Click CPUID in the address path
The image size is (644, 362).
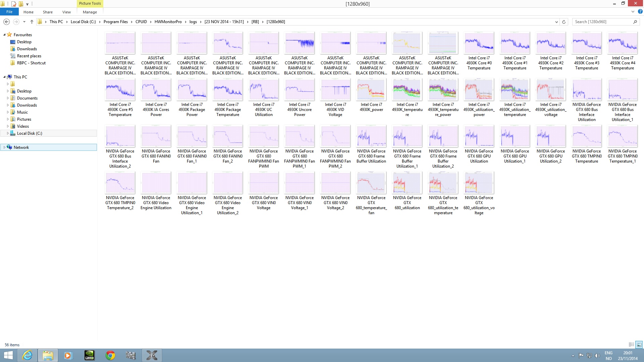click(141, 22)
